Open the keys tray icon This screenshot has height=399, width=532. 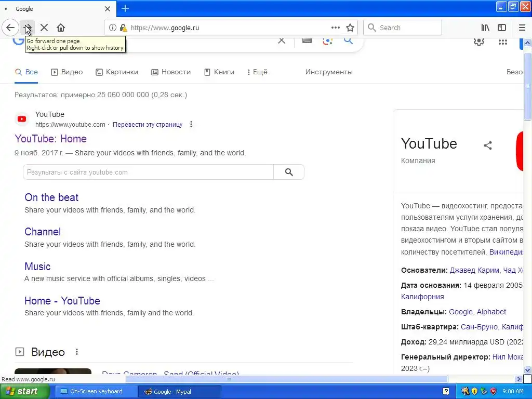(465, 391)
